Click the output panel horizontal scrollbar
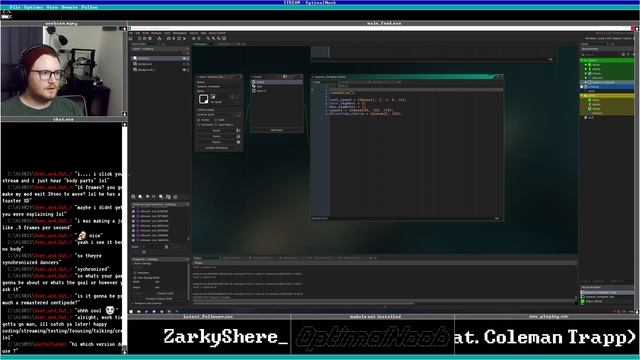This screenshot has height=360, width=640. (x=304, y=303)
